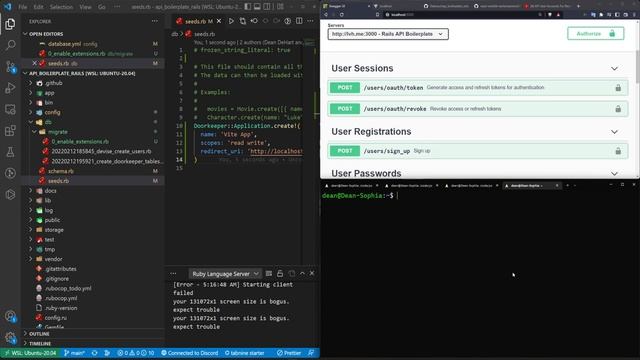Collapse the User Registrations section chevron
The width and height of the screenshot is (640, 360).
[x=614, y=132]
